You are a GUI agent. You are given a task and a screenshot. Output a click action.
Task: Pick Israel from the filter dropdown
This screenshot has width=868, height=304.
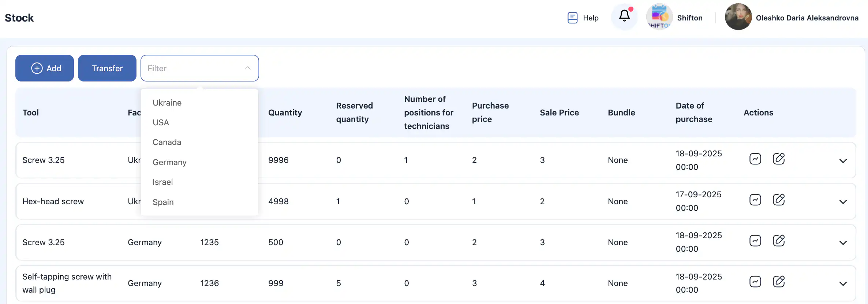[x=163, y=182]
